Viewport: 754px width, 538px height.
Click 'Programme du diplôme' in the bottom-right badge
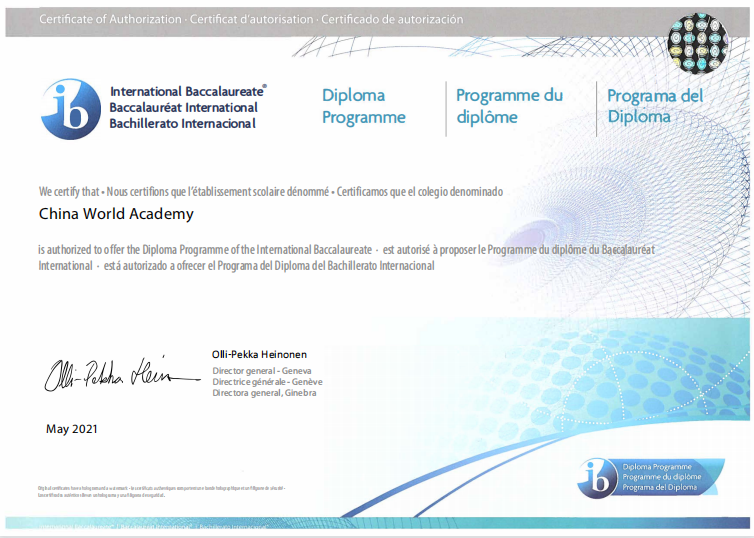coord(662,477)
